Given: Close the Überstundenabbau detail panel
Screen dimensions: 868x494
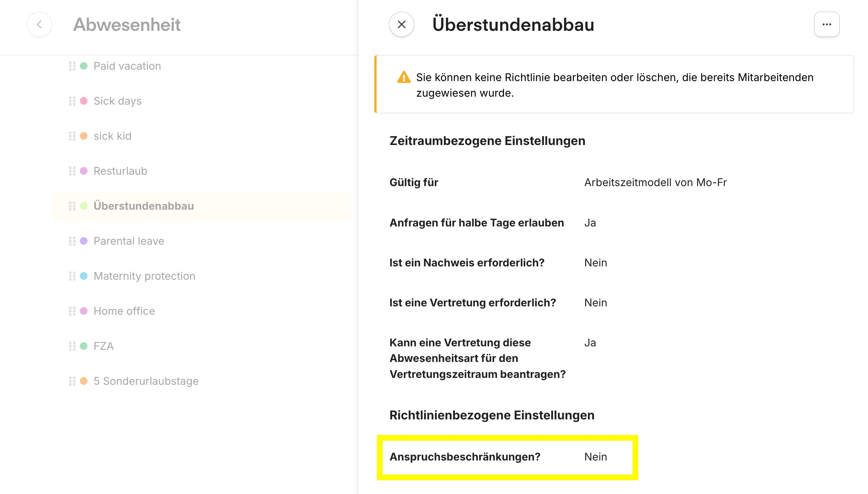Looking at the screenshot, I should click(401, 24).
